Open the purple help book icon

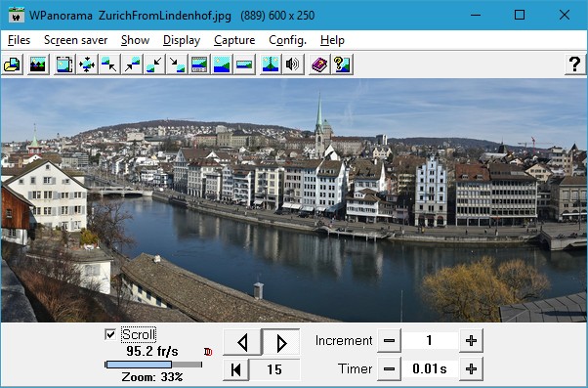319,65
